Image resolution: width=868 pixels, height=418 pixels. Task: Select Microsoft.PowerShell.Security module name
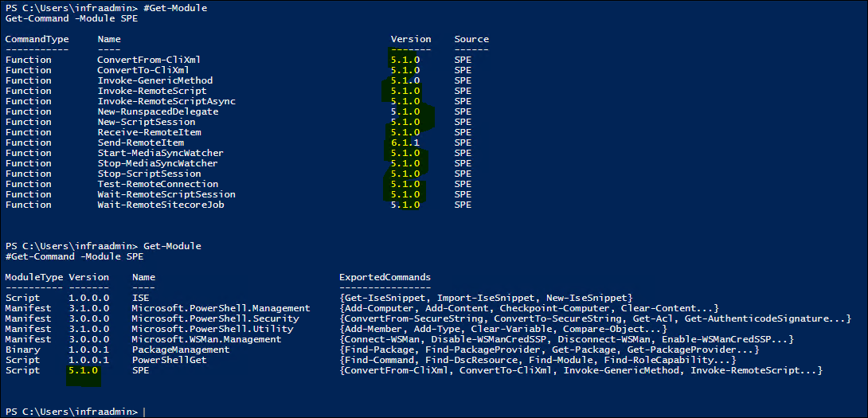(x=215, y=318)
